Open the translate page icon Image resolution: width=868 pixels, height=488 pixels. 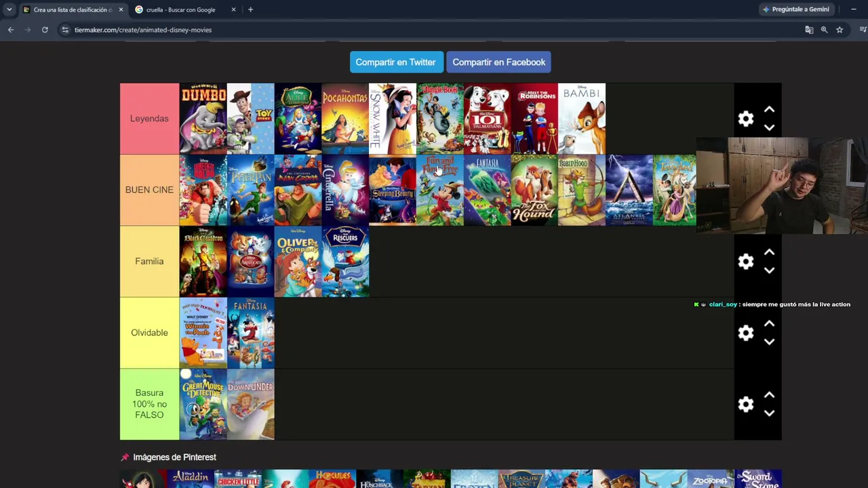coord(809,30)
